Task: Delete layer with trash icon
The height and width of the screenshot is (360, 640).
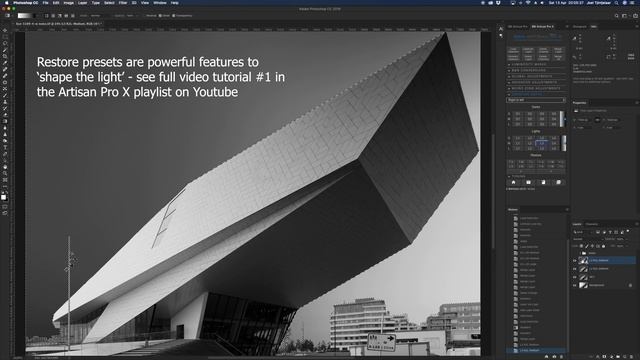Action: click(x=631, y=356)
